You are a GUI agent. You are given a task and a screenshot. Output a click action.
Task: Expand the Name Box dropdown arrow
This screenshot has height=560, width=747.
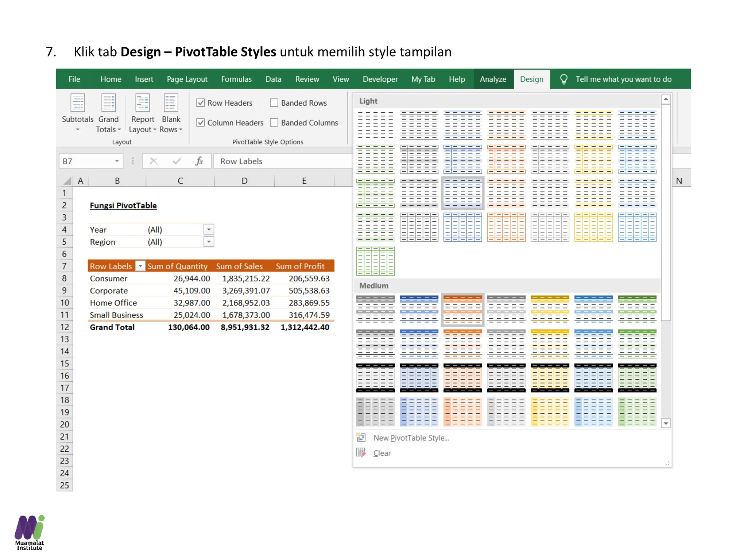click(117, 161)
